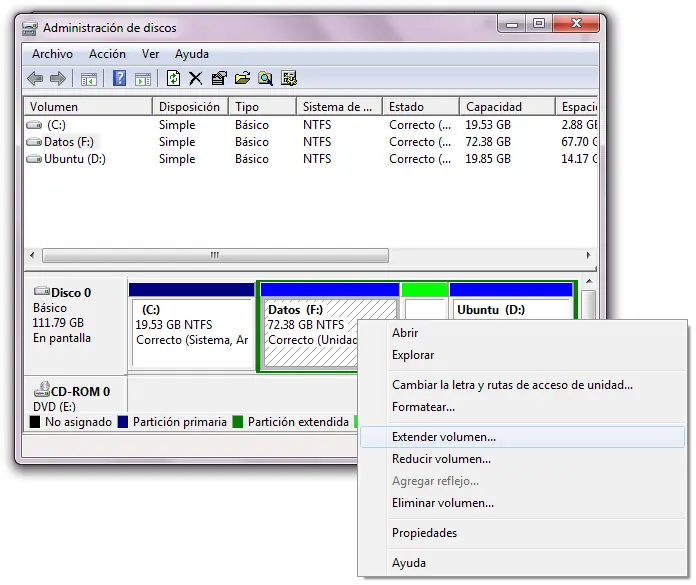Select the (C:) 19.53 GB NTFS partition block

(192, 325)
